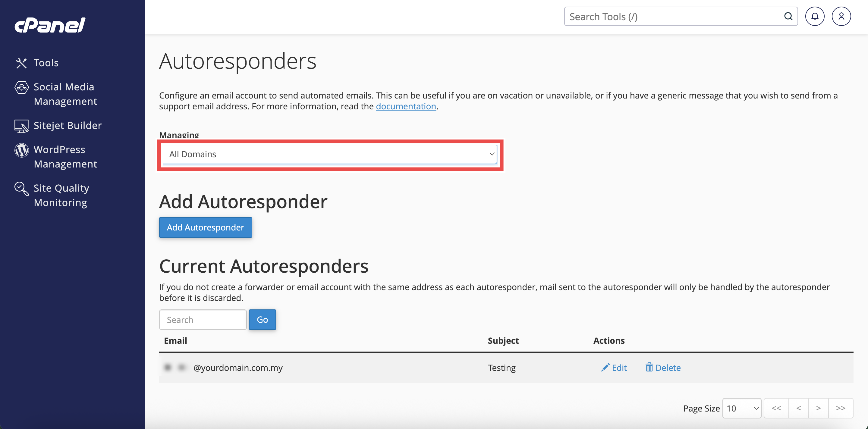868x429 pixels.
Task: Click the WordPress logo icon
Action: point(22,150)
